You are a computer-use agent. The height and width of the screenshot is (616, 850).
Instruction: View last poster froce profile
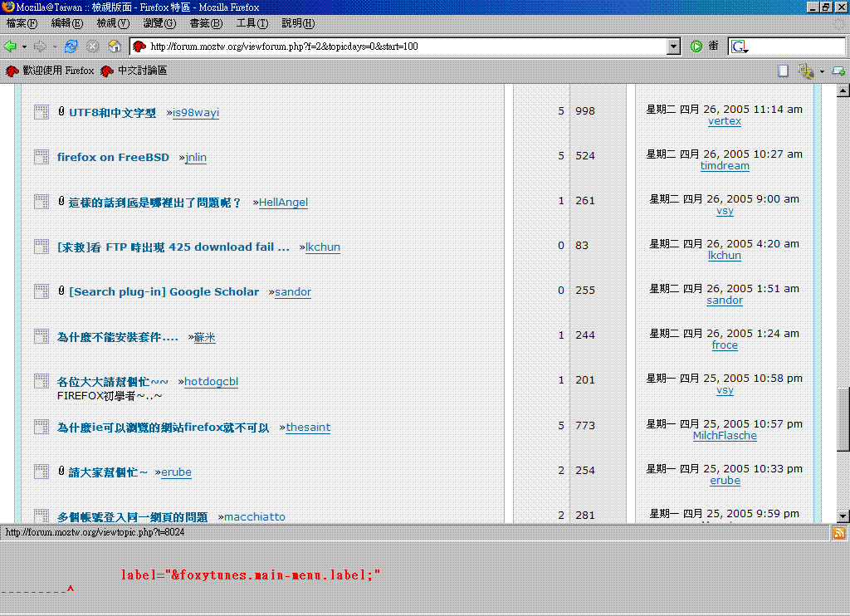[724, 345]
